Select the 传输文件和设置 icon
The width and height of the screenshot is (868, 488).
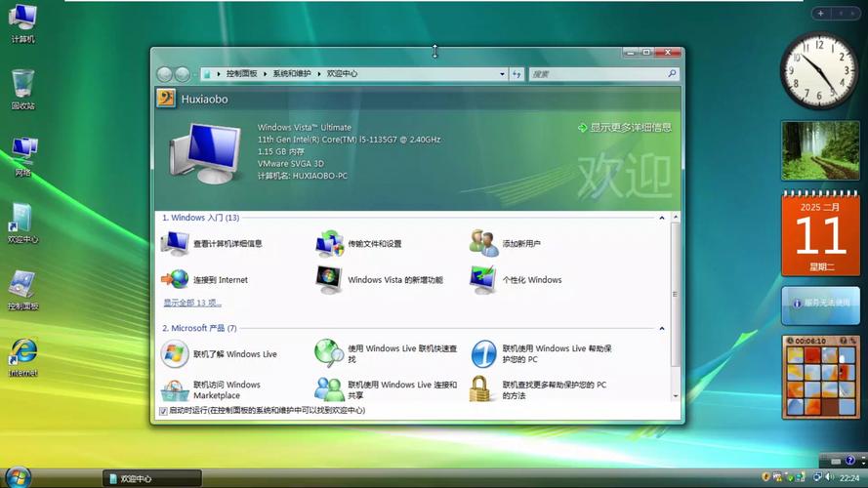coord(329,243)
